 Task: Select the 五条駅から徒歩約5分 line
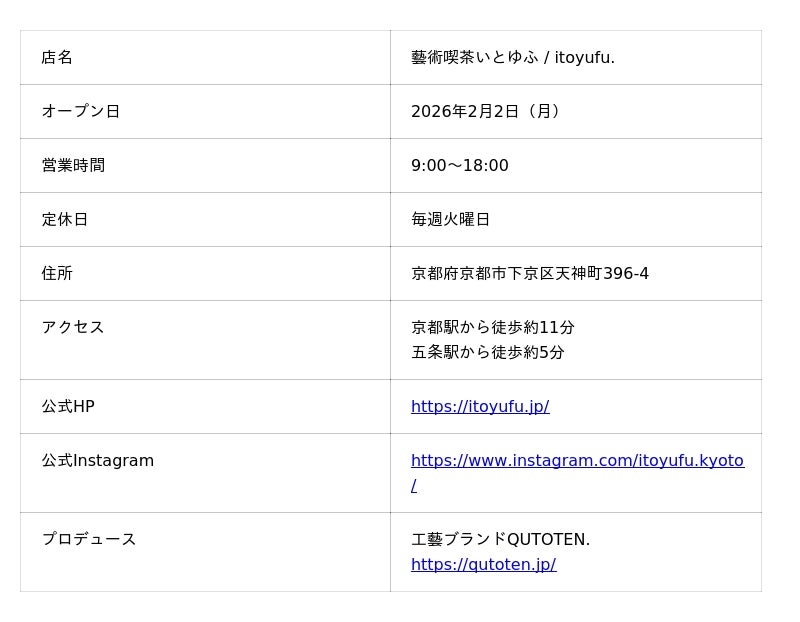coord(488,353)
